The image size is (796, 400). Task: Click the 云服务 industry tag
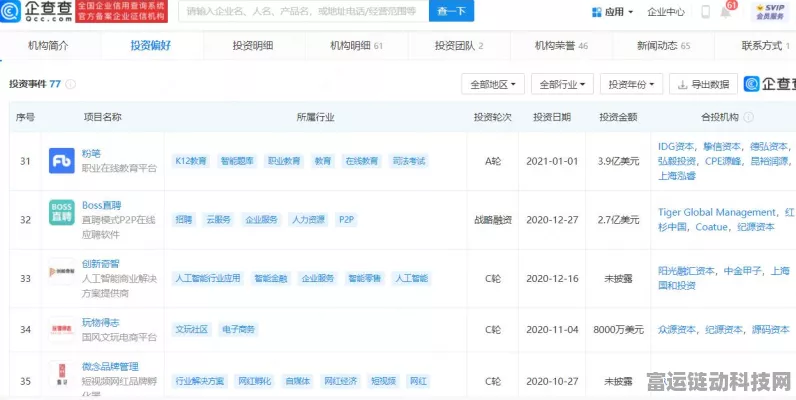pyautogui.click(x=218, y=220)
